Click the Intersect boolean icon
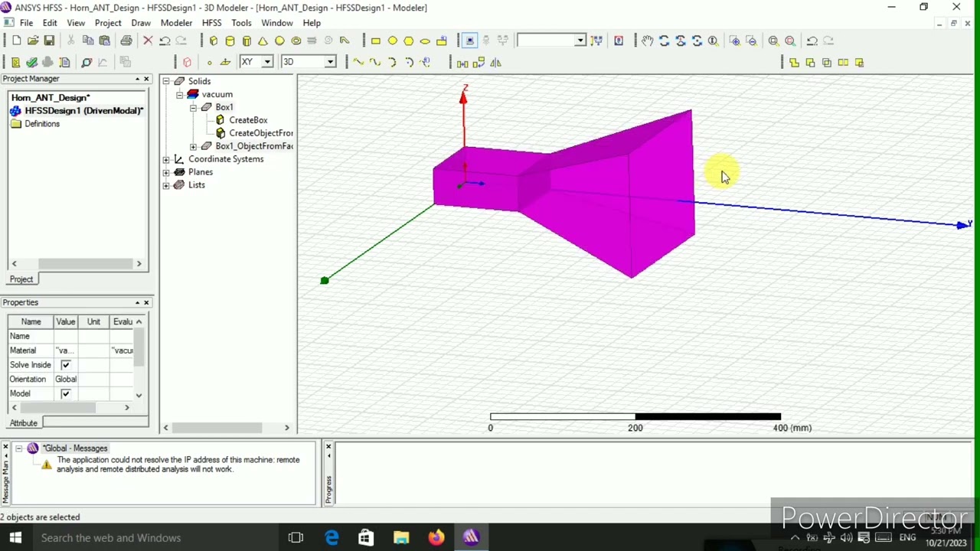This screenshot has width=980, height=551. click(827, 62)
